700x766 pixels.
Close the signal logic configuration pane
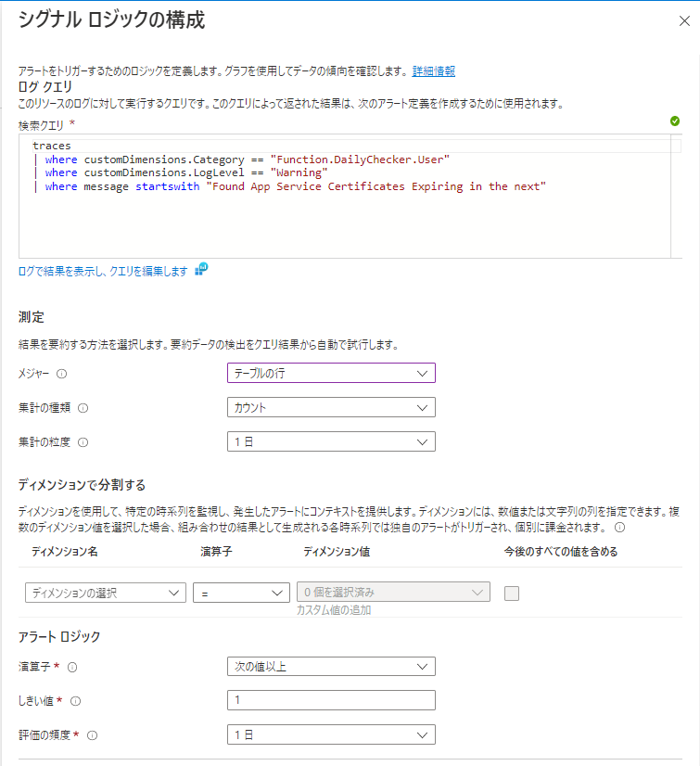coord(684,21)
